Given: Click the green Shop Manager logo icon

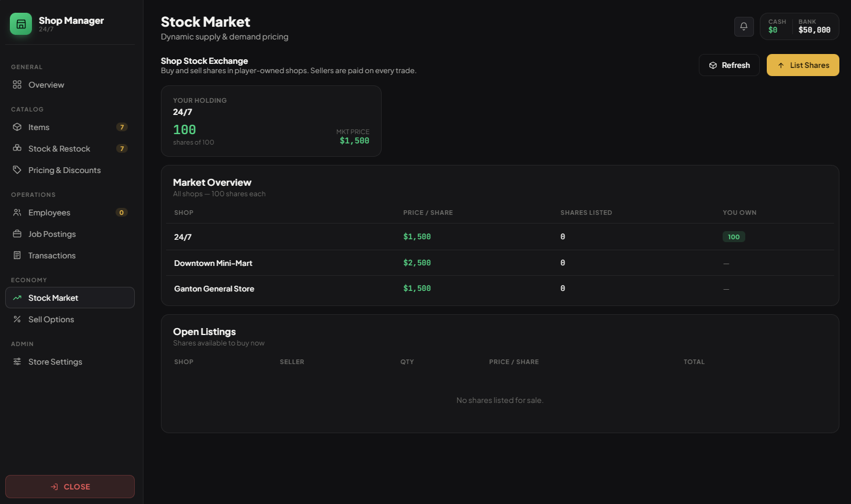Looking at the screenshot, I should (21, 24).
